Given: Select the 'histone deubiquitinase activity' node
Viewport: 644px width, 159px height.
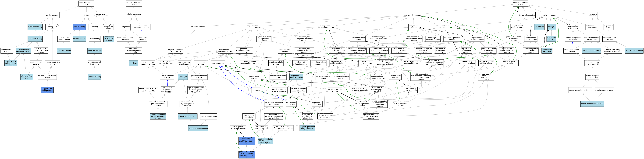Looking at the screenshot, I should tap(47, 77).
